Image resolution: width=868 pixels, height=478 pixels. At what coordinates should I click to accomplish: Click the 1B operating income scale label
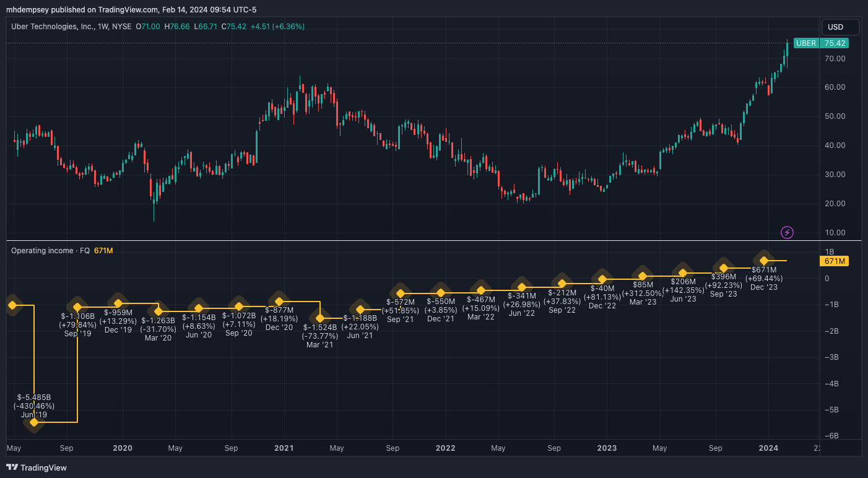[830, 252]
